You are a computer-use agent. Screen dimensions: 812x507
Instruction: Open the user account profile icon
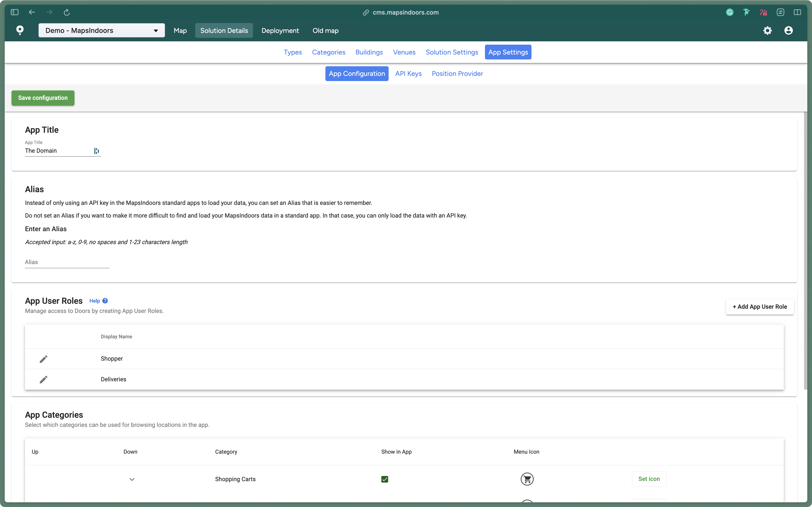[788, 31]
